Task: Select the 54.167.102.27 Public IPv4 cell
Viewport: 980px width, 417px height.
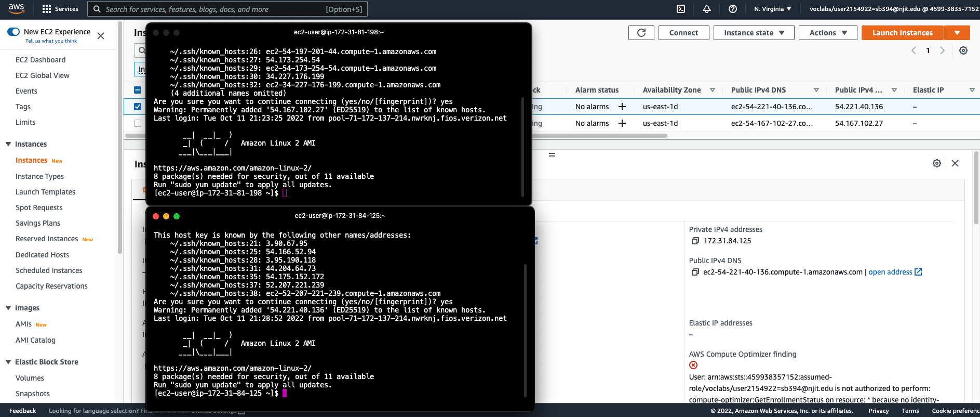Action: coord(859,123)
